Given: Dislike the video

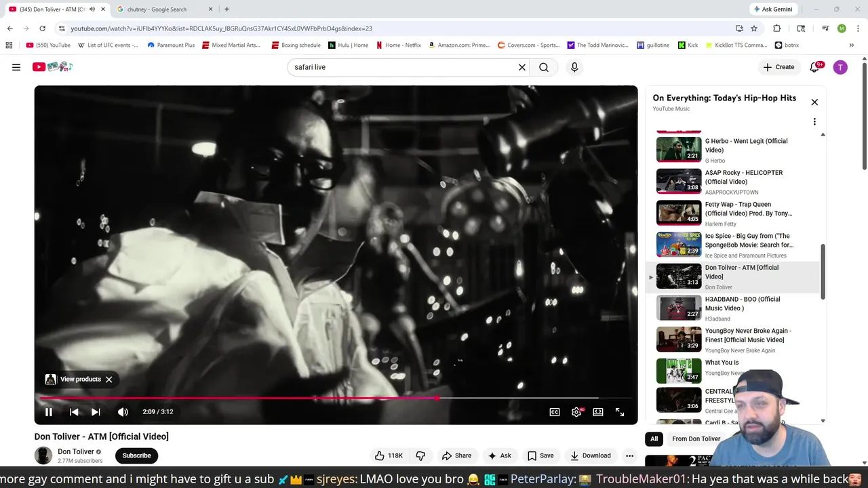Looking at the screenshot, I should (420, 455).
